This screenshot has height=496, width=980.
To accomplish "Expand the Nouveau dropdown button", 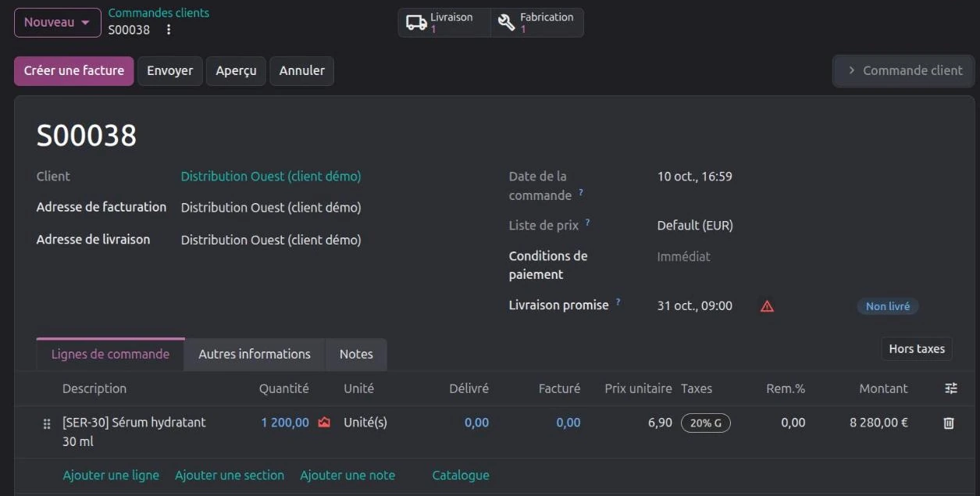I will (58, 23).
